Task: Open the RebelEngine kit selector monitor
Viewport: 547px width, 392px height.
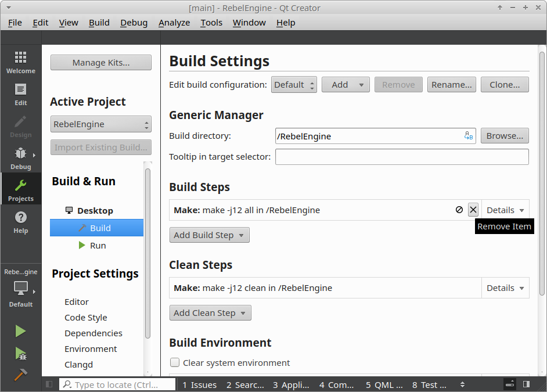Action: coord(20,289)
